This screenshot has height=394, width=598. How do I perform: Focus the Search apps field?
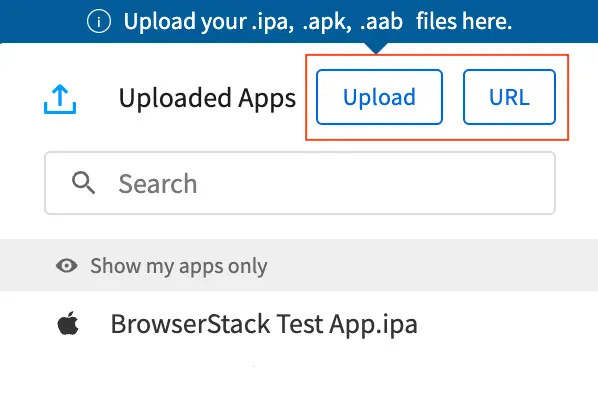[300, 183]
